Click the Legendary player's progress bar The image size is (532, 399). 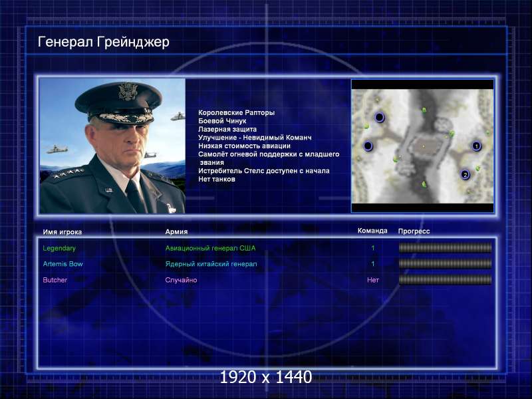[x=445, y=248]
